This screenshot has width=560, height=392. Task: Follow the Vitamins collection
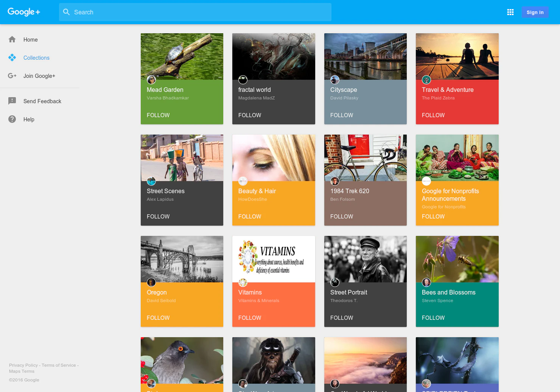pyautogui.click(x=250, y=318)
